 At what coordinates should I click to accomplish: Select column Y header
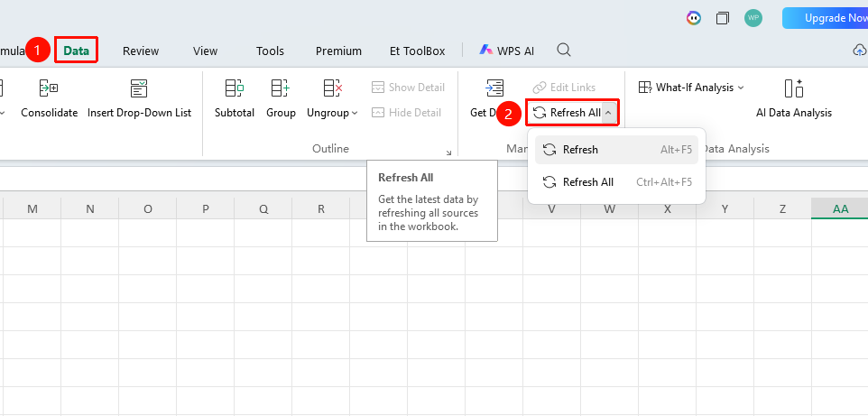click(x=725, y=208)
